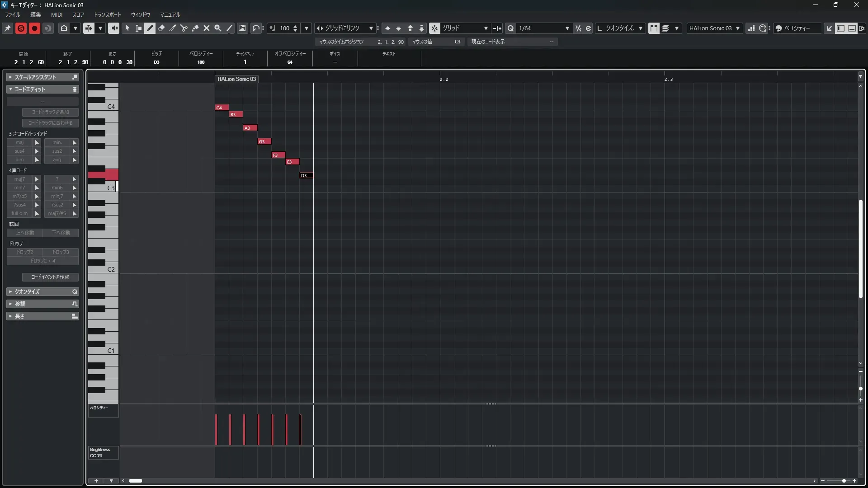Open the MIDI menu
The height and width of the screenshot is (488, 868).
click(x=57, y=14)
